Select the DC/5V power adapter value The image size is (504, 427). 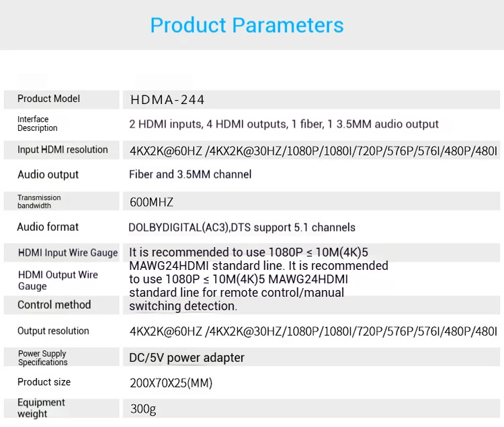(187, 358)
